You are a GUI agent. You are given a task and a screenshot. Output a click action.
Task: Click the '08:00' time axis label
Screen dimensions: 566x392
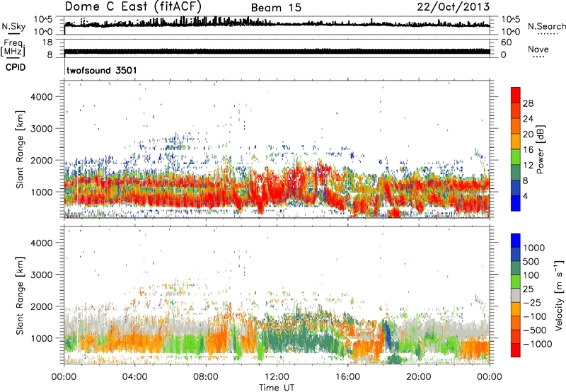(x=206, y=377)
